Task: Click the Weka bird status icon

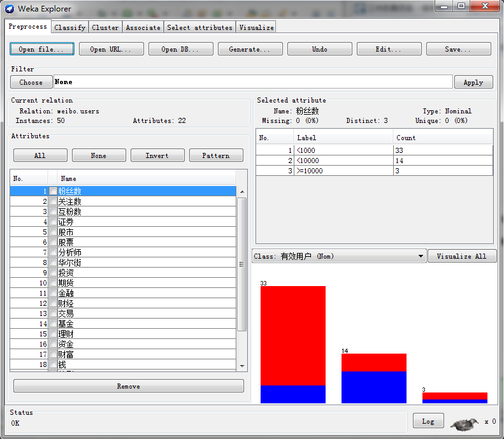Action: coord(464,424)
